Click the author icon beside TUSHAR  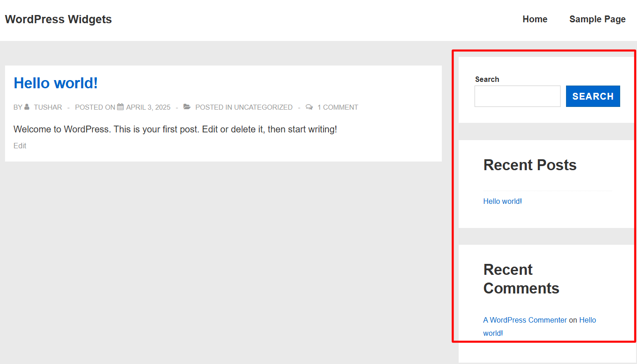(27, 107)
